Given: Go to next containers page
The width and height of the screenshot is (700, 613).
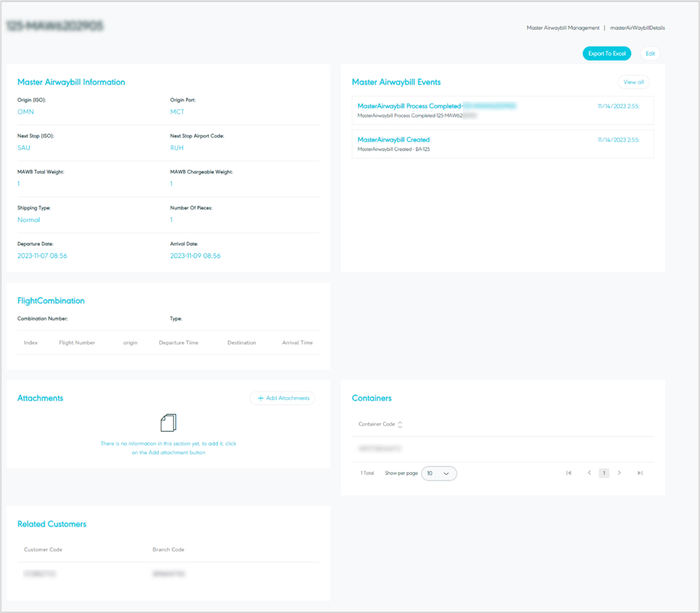Looking at the screenshot, I should tap(619, 473).
